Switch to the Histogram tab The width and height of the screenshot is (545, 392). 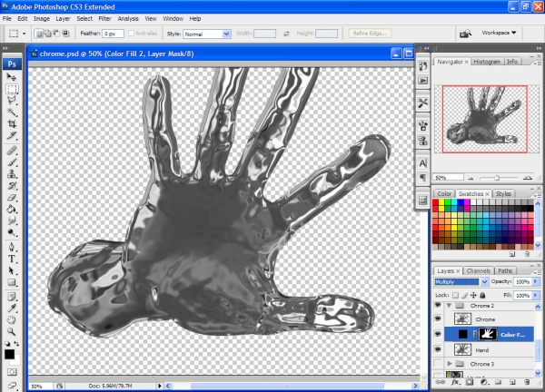pos(487,62)
